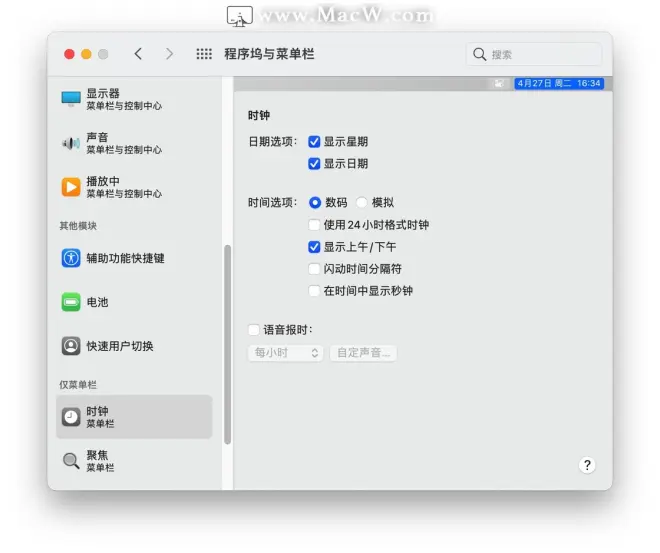
Task: Select 快速用户切换 row label
Action: pos(120,346)
